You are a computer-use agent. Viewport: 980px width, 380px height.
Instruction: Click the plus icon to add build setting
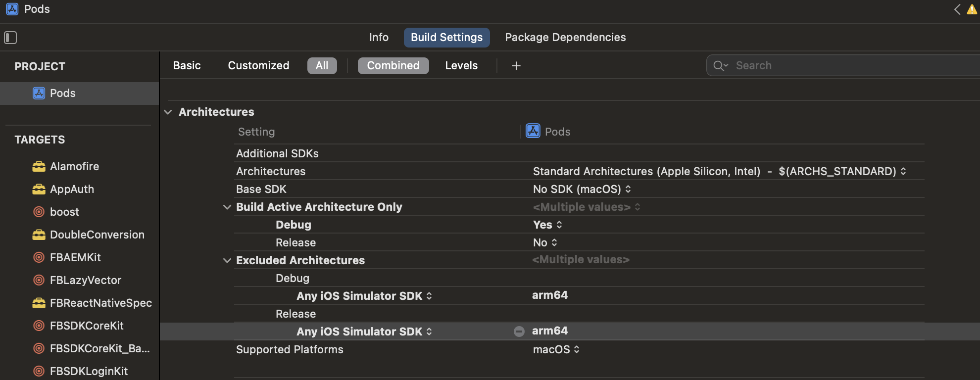click(516, 66)
